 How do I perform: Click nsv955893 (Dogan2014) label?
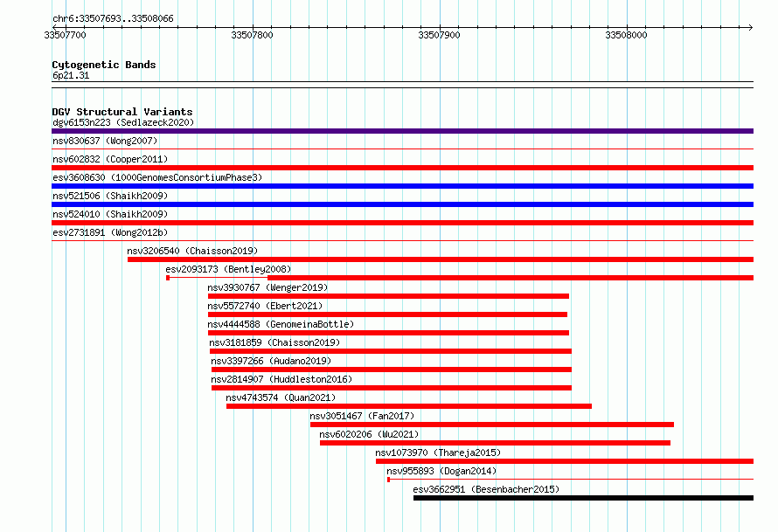(441, 471)
